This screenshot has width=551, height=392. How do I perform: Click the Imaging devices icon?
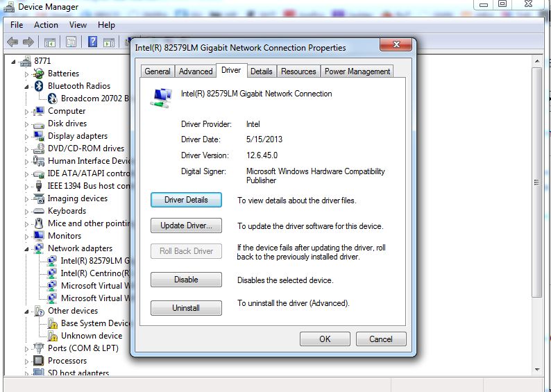(x=38, y=198)
